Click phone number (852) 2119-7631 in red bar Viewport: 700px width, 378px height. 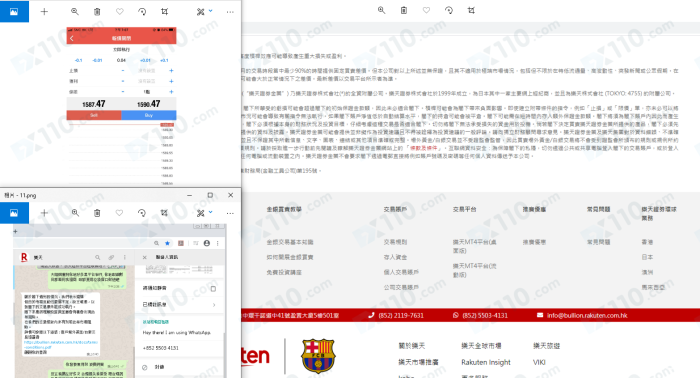click(x=400, y=316)
